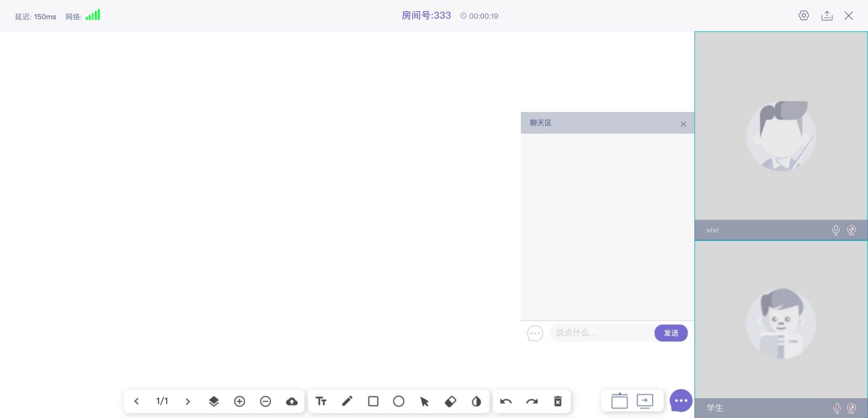
Task: Toggle the 学生 microphone
Action: (837, 408)
